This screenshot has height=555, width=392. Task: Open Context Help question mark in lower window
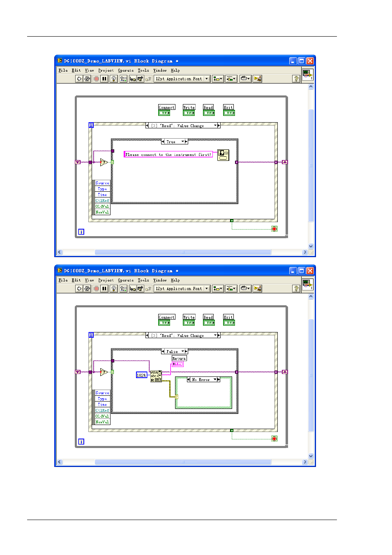pos(296,288)
